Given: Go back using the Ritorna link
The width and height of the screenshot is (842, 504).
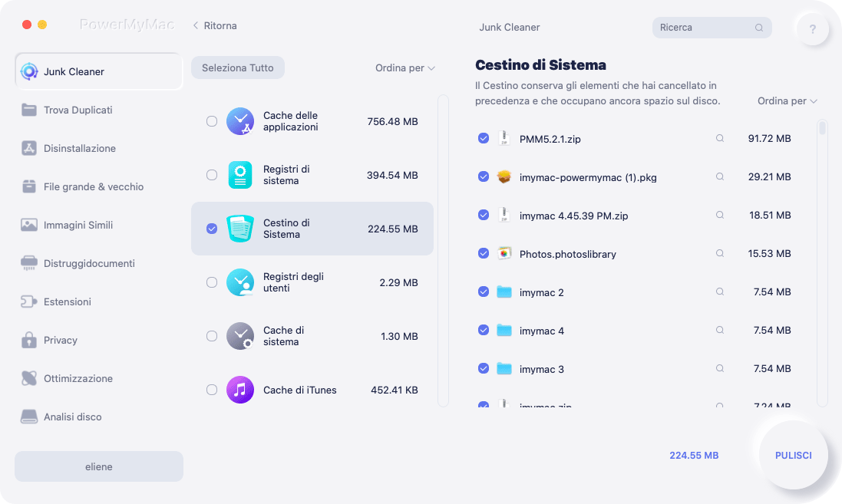Looking at the screenshot, I should pos(215,26).
